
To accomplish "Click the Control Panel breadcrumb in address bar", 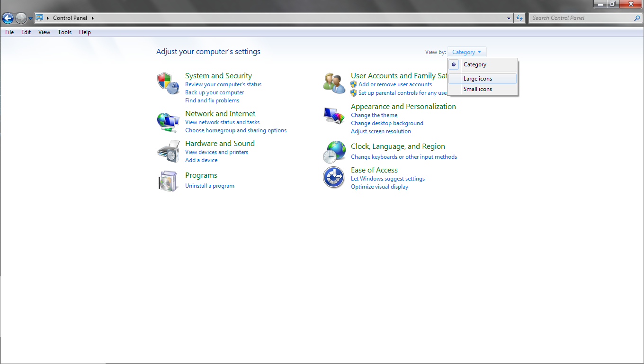I will tap(70, 18).
